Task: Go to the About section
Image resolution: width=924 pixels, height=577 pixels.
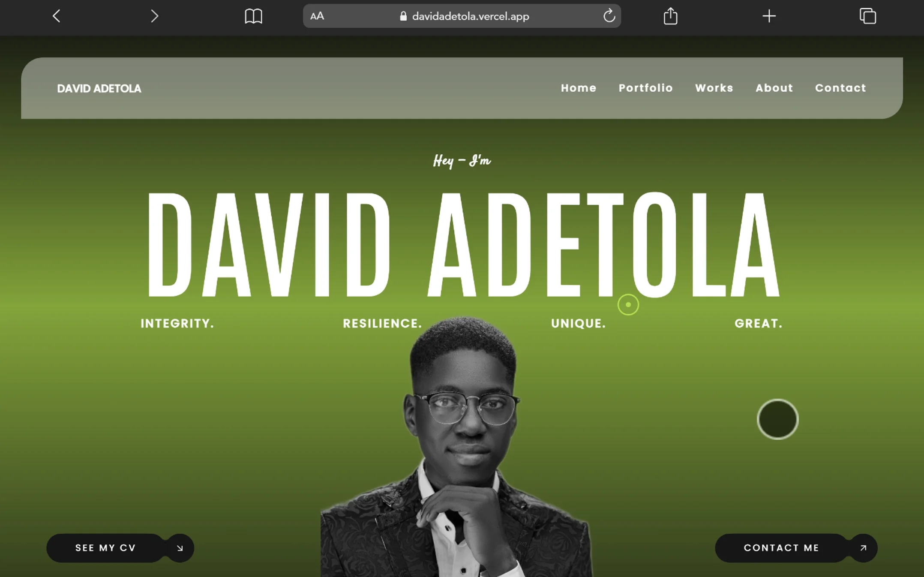Action: coord(774,88)
